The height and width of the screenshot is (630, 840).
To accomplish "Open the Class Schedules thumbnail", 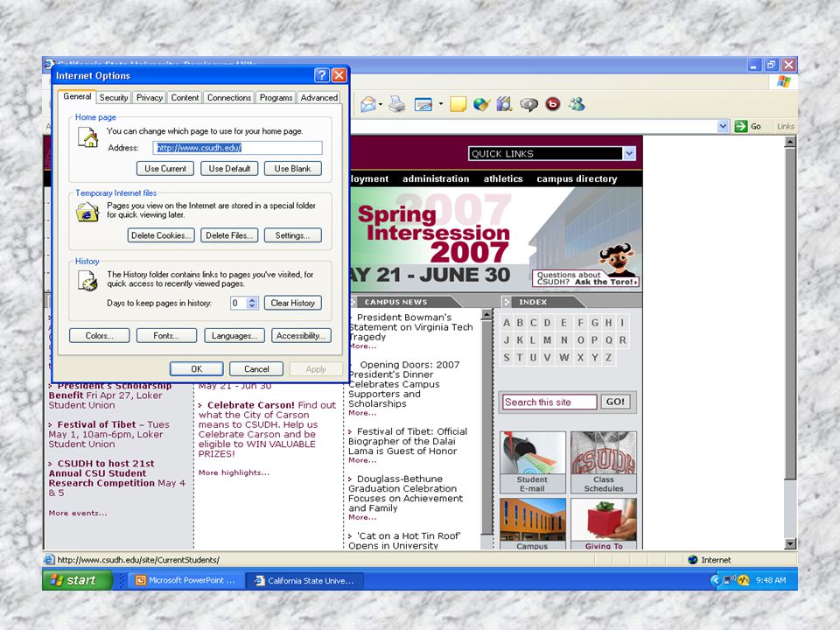I will click(x=604, y=462).
